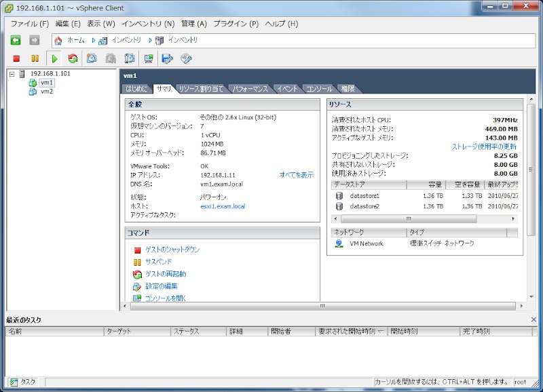Click the green back navigation arrow
Screen dimensions: 543x392
coord(16,41)
